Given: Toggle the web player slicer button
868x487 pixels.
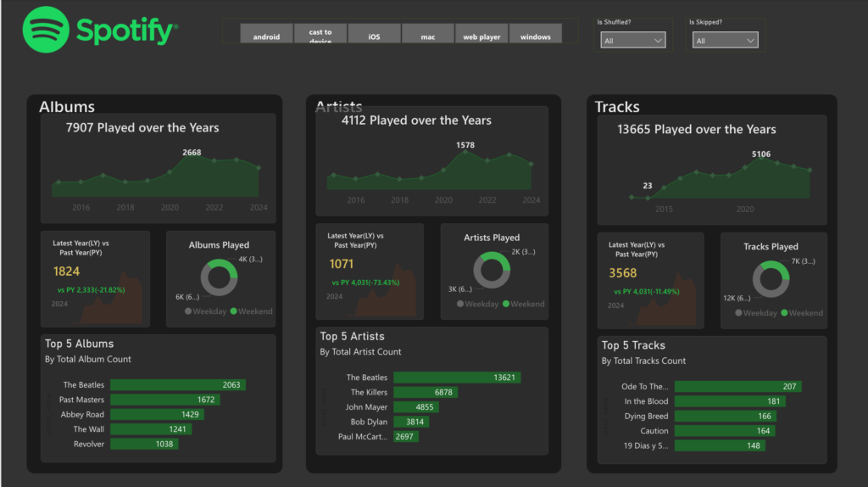Looking at the screenshot, I should click(481, 36).
